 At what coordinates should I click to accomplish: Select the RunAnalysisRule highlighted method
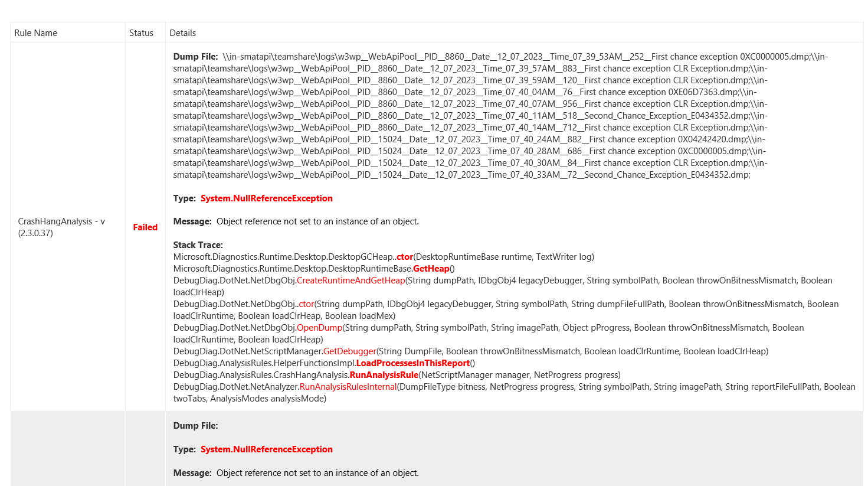point(383,374)
